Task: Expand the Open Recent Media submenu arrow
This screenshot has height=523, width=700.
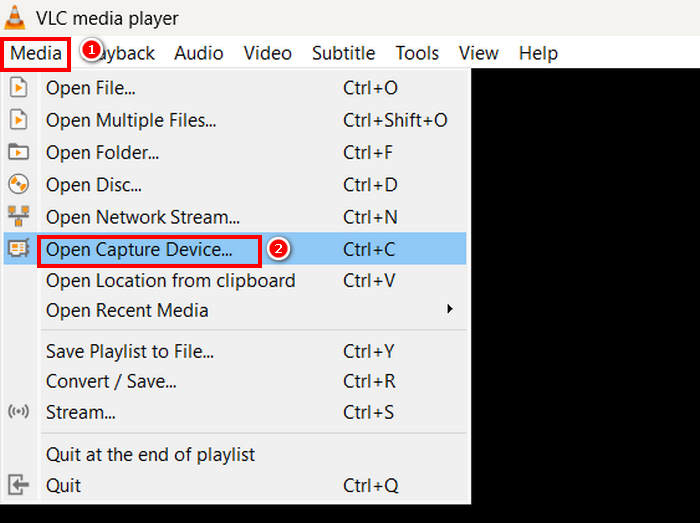Action: [x=450, y=310]
